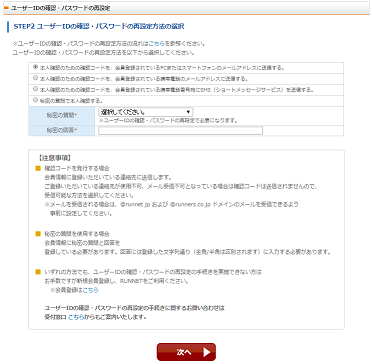Click the '【注意事項】' heading text
Image resolution: width=372 pixels, height=364 pixels.
pos(55,158)
